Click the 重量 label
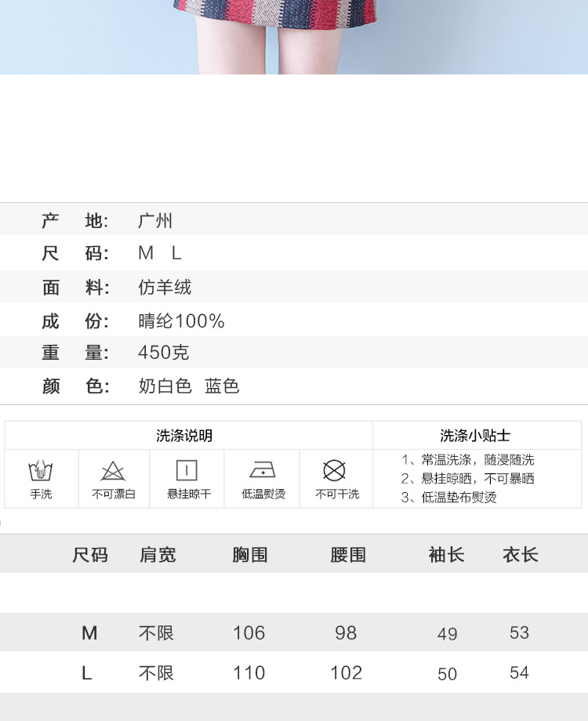Viewport: 588px width, 721px height. (75, 353)
